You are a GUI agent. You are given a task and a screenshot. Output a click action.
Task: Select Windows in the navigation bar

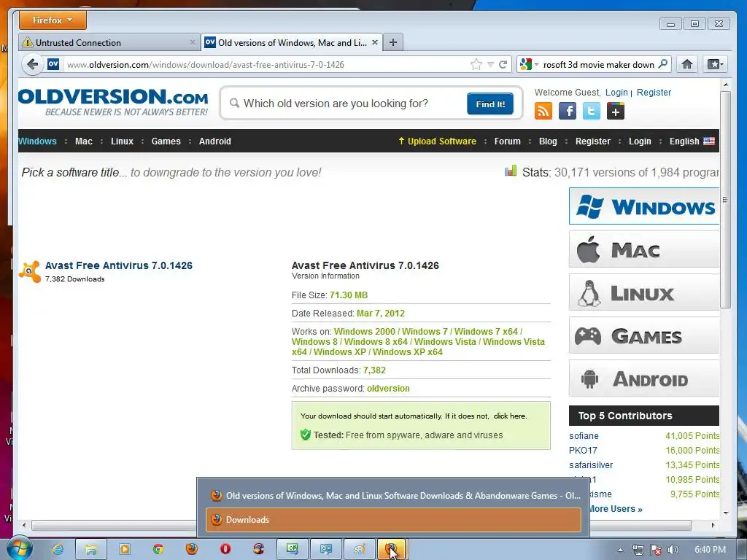(37, 141)
